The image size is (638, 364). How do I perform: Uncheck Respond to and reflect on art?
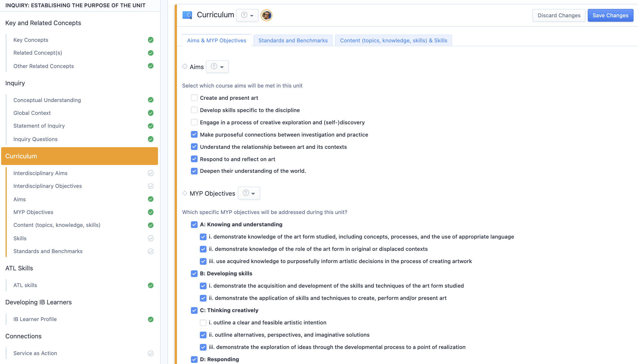pyautogui.click(x=194, y=159)
